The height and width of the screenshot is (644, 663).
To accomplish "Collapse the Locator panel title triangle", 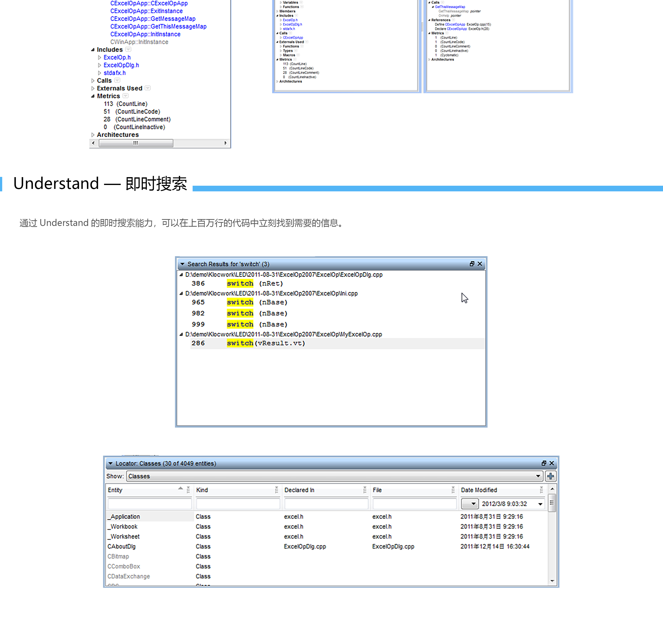I will pyautogui.click(x=110, y=463).
